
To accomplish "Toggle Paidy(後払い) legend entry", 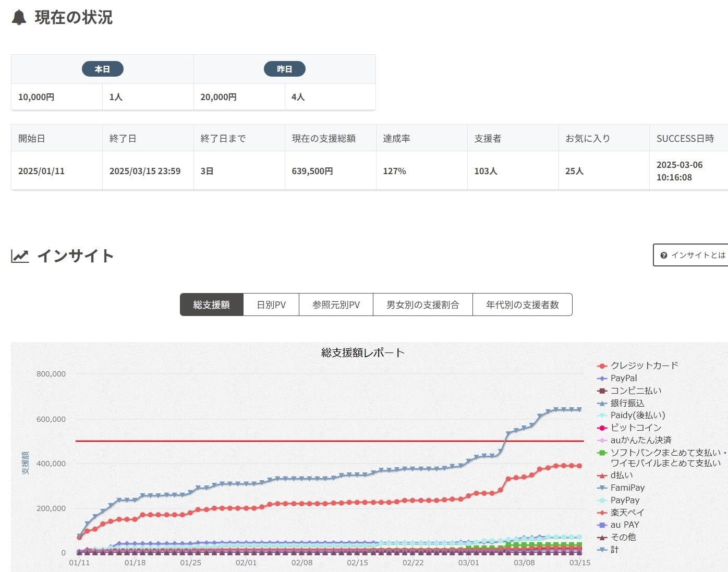I will click(x=637, y=415).
